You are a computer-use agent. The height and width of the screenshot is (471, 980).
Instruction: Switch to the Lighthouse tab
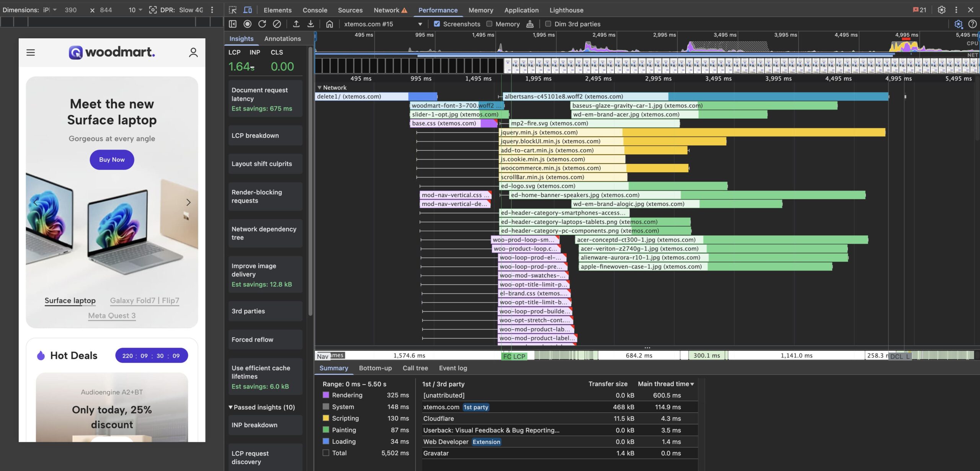click(566, 10)
